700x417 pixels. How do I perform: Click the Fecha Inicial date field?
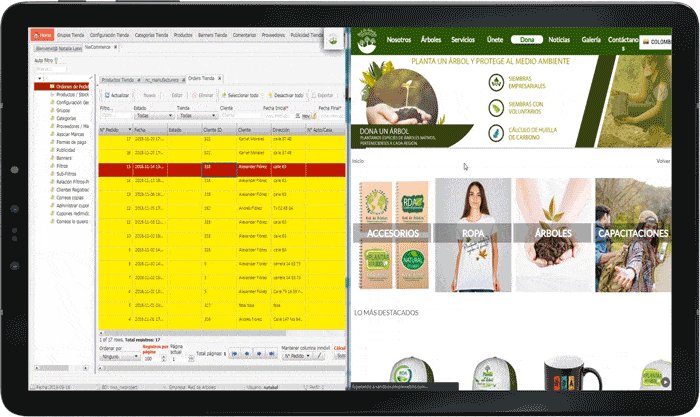[276, 115]
